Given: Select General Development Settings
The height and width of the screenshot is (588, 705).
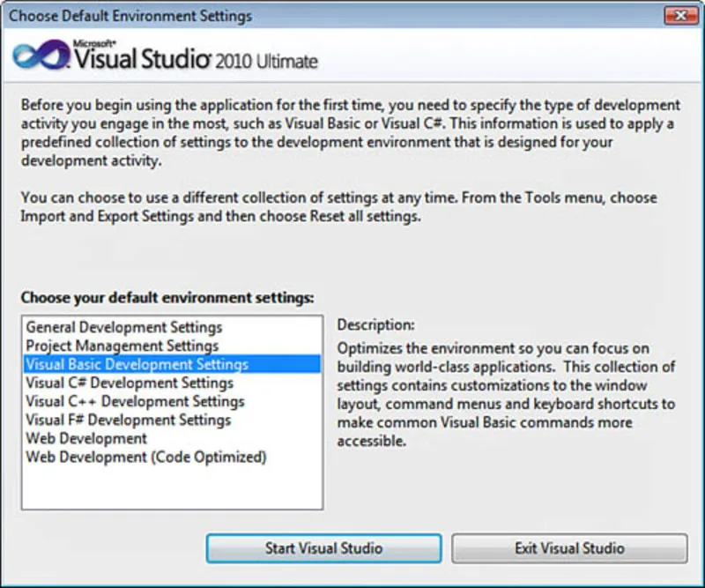Looking at the screenshot, I should pos(172,327).
